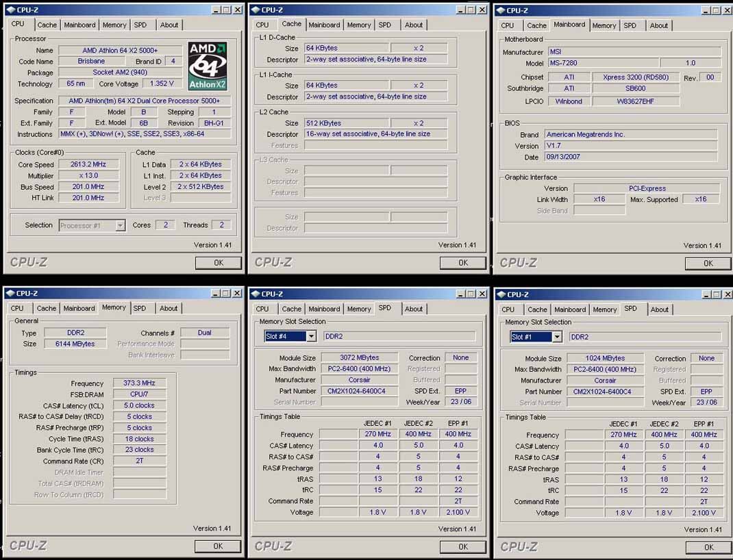Switch to Cache tab in the Memory window

pyautogui.click(x=47, y=308)
